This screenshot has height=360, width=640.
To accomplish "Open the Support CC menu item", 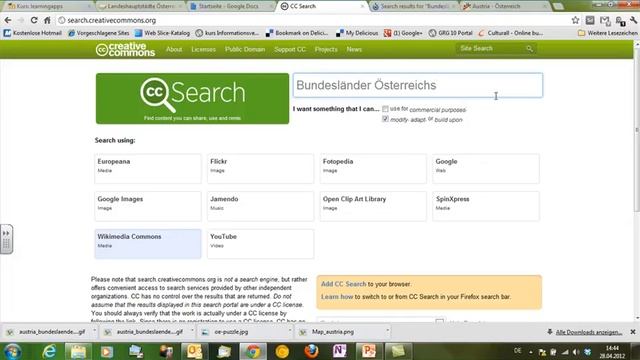I will (290, 49).
